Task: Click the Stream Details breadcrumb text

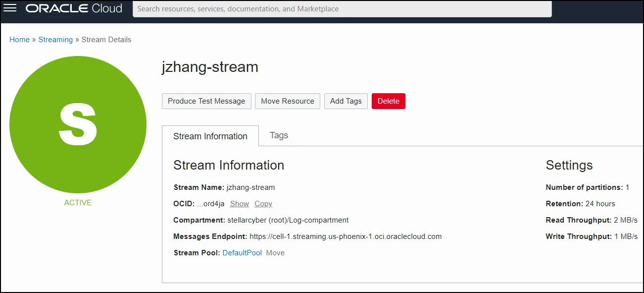Action: tap(106, 40)
